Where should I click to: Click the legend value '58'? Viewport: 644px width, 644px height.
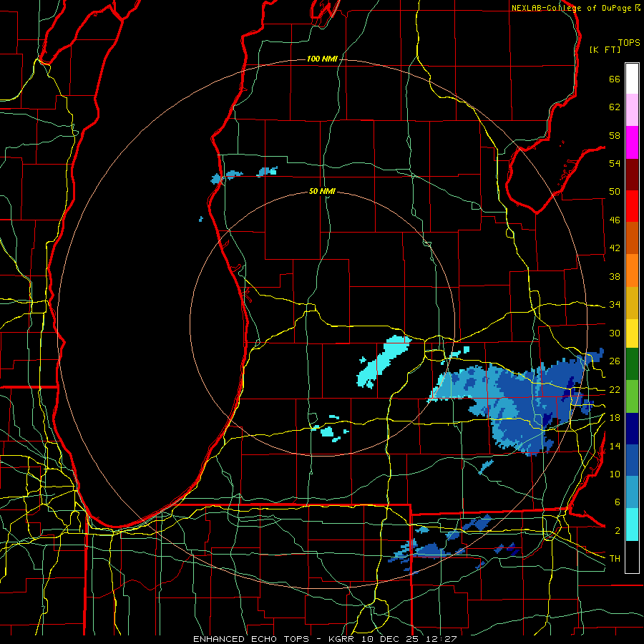click(615, 135)
